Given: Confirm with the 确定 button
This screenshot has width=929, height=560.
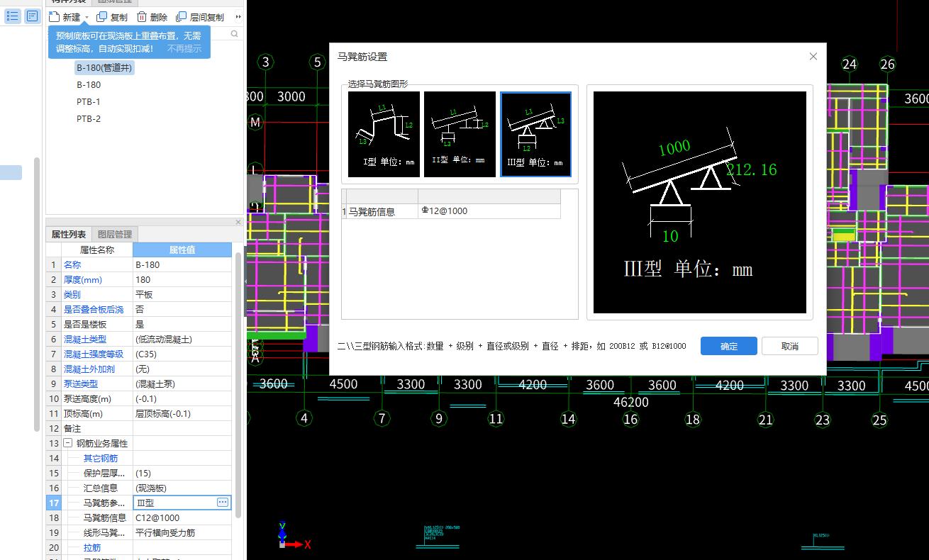Looking at the screenshot, I should click(729, 346).
